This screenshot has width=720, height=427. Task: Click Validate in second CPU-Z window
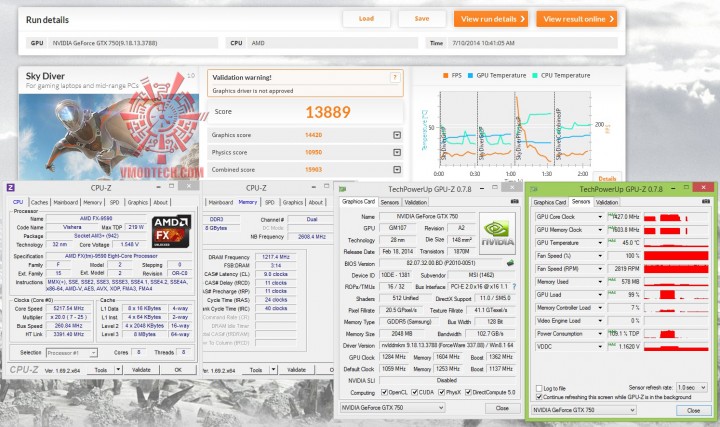(296, 370)
